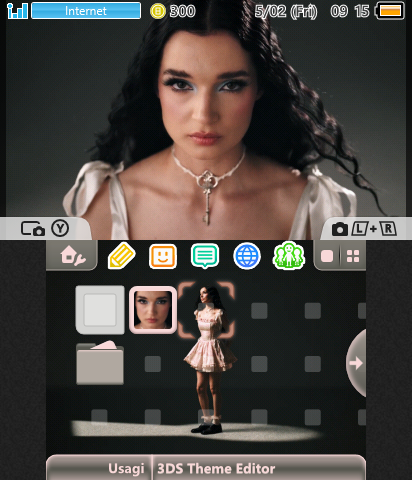The width and height of the screenshot is (412, 480).
Task: Click the 3DS Theme Editor label
Action: tap(216, 469)
